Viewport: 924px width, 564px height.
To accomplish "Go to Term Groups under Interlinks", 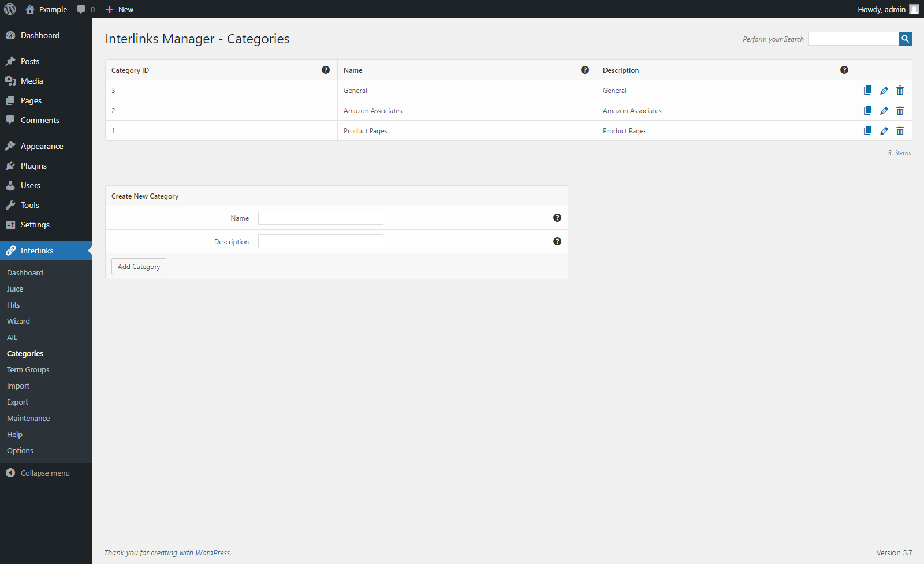I will pos(28,369).
